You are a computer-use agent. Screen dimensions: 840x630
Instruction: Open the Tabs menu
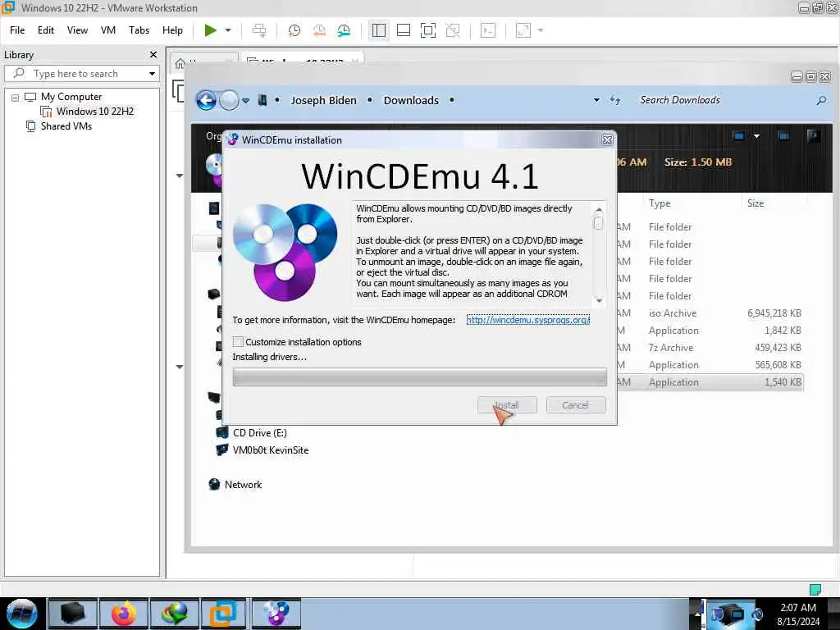139,30
